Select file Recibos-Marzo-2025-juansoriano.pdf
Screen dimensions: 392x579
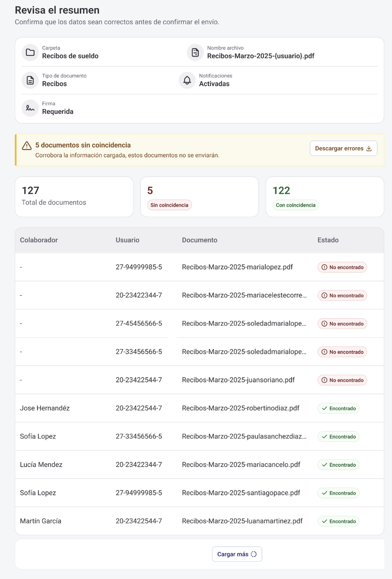pyautogui.click(x=239, y=380)
